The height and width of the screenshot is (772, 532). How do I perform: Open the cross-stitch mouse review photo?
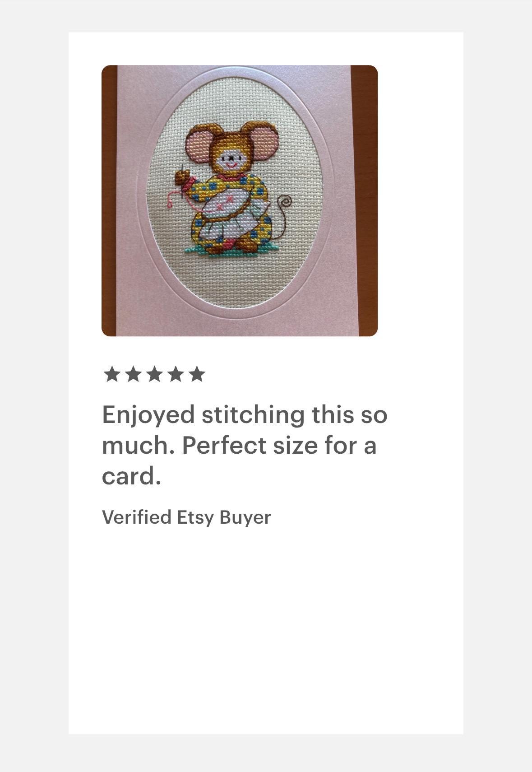240,201
